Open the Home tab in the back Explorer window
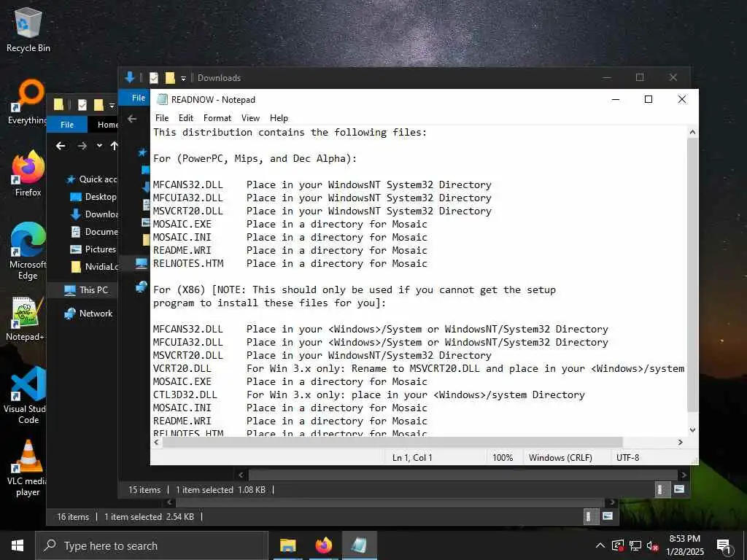 [x=107, y=124]
